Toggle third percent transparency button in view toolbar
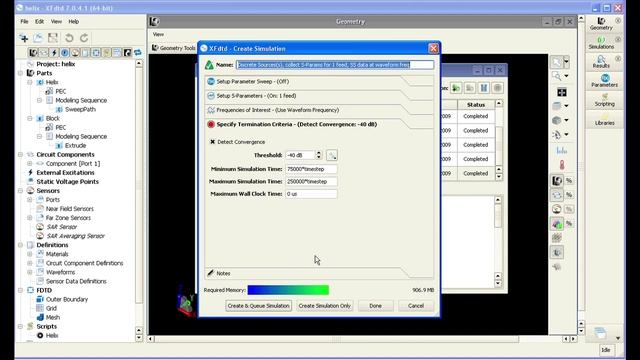Screen dimensions: 640x360 [569, 209]
